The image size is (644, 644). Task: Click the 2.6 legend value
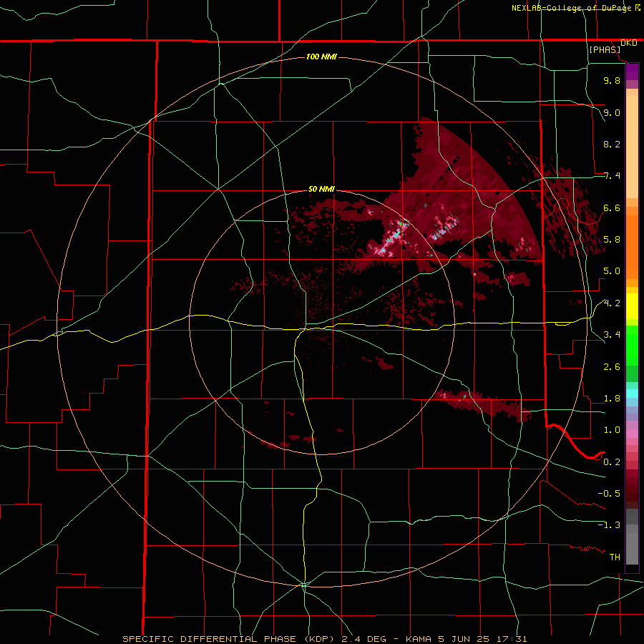pos(612,367)
